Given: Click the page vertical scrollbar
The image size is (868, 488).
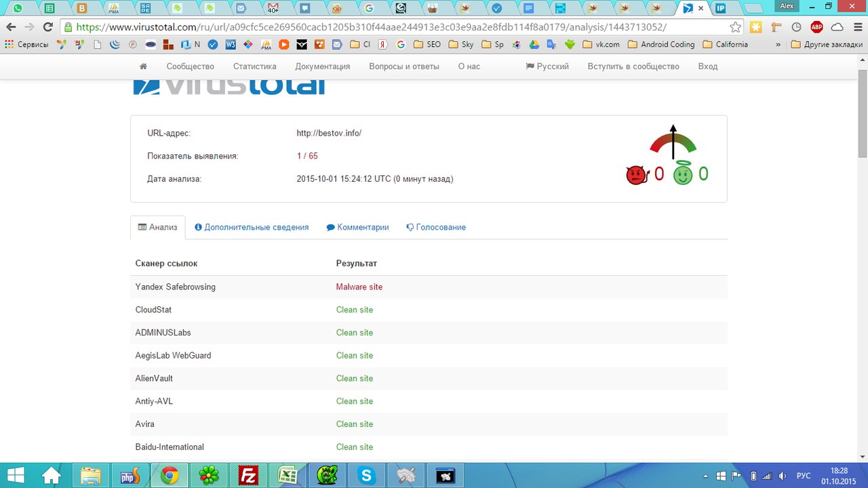Looking at the screenshot, I should 863,114.
